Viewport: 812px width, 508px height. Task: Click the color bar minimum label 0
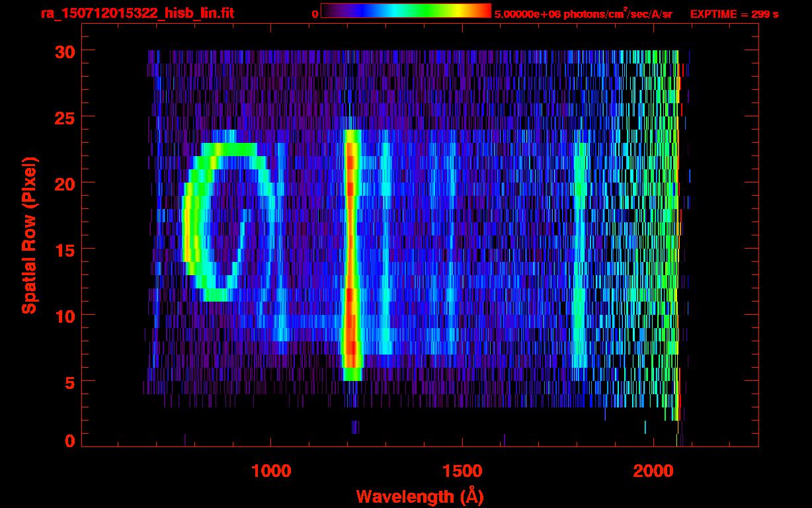315,14
